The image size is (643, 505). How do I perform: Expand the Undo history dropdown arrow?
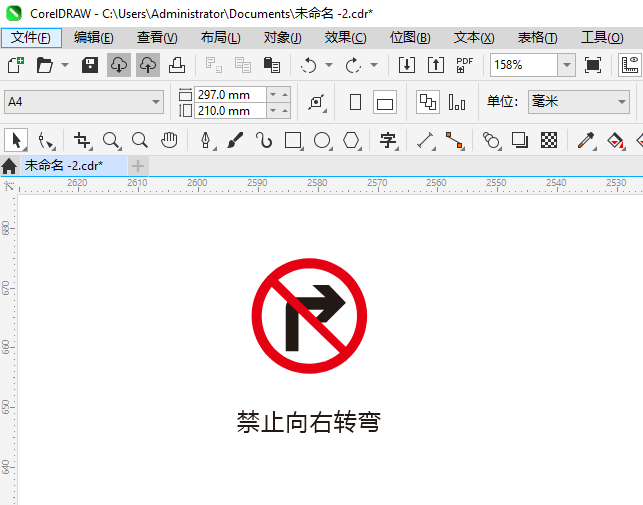[x=329, y=65]
